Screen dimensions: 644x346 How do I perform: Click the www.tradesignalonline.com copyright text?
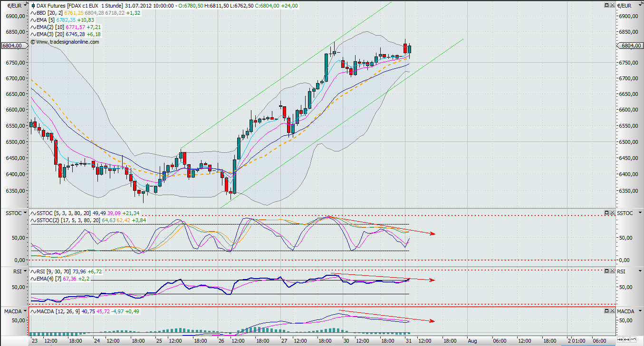click(67, 42)
